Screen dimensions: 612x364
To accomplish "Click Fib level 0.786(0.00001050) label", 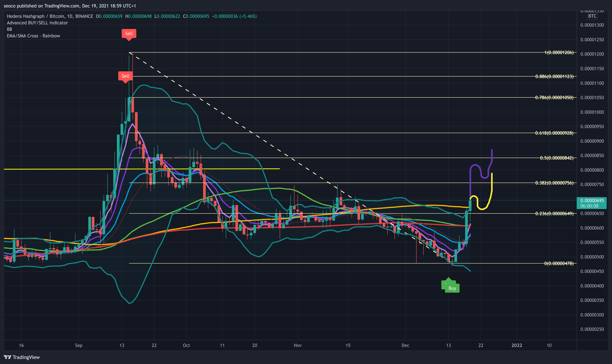I will click(554, 98).
